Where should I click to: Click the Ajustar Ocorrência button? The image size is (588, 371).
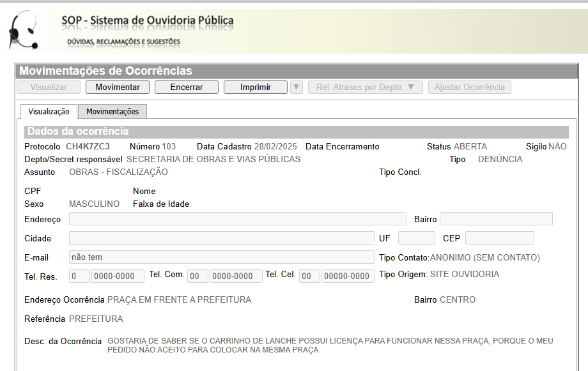(469, 87)
